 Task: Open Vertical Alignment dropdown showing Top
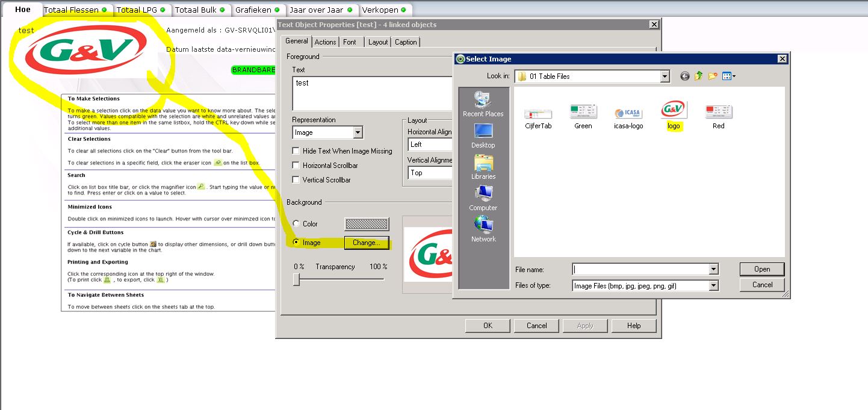click(430, 173)
